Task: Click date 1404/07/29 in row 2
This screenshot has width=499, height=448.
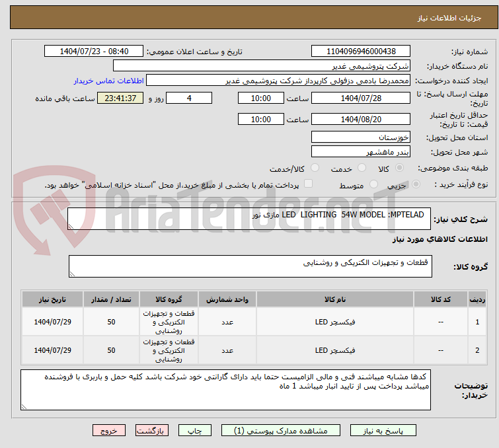Action: (x=52, y=350)
